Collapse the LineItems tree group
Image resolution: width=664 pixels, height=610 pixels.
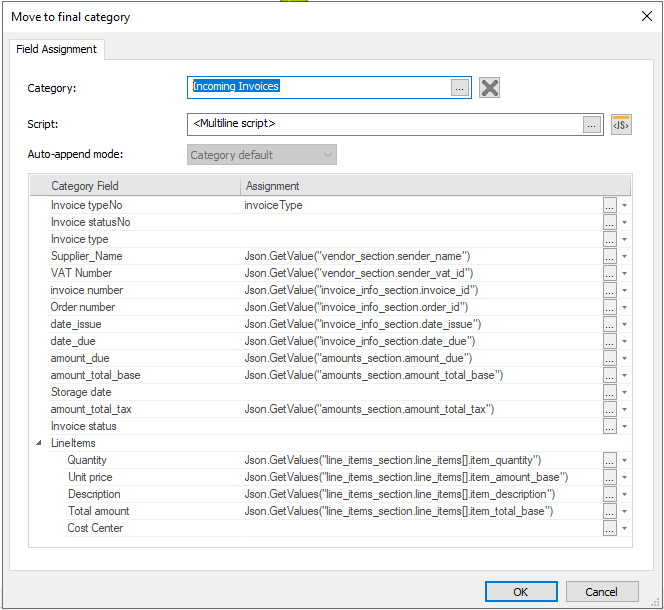39,443
